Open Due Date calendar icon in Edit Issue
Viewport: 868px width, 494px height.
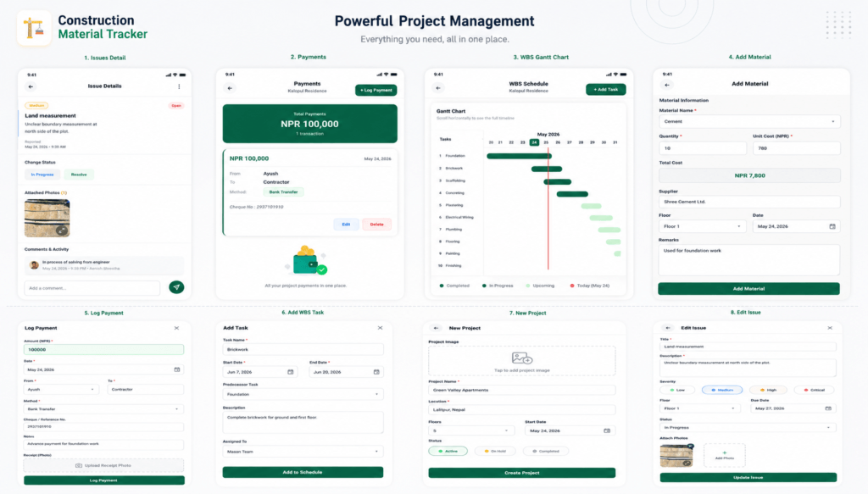(828, 408)
